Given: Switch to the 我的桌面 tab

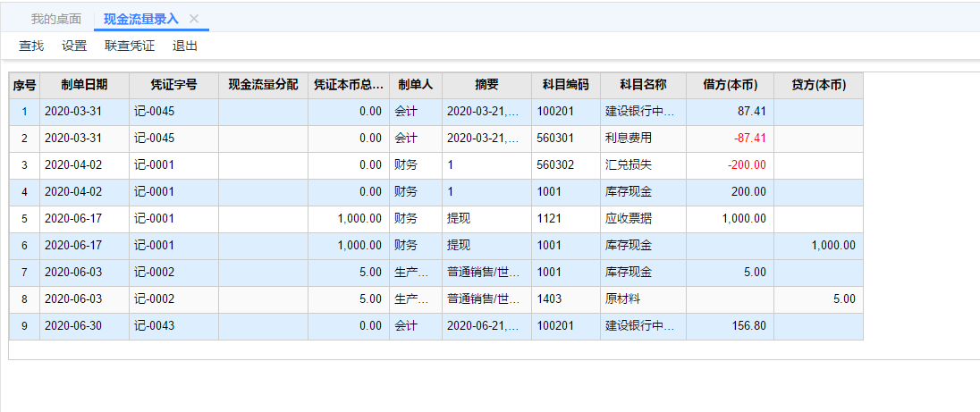Looking at the screenshot, I should pyautogui.click(x=55, y=19).
